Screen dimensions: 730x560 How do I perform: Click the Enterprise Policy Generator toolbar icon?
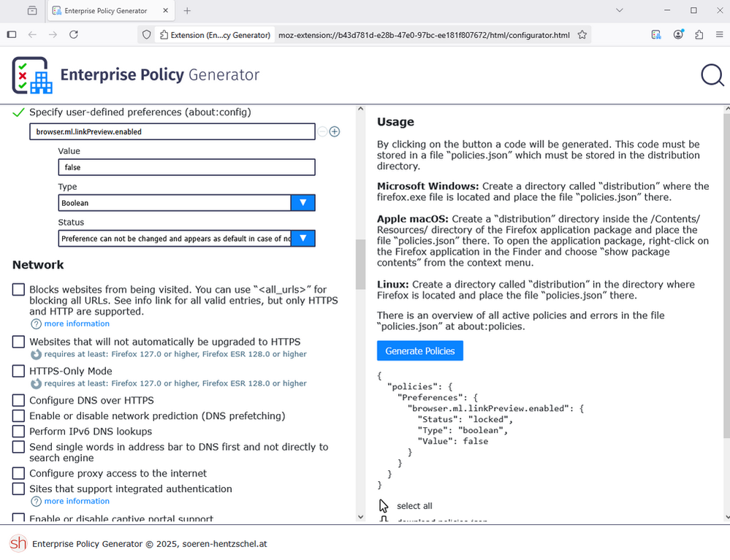[x=656, y=35]
